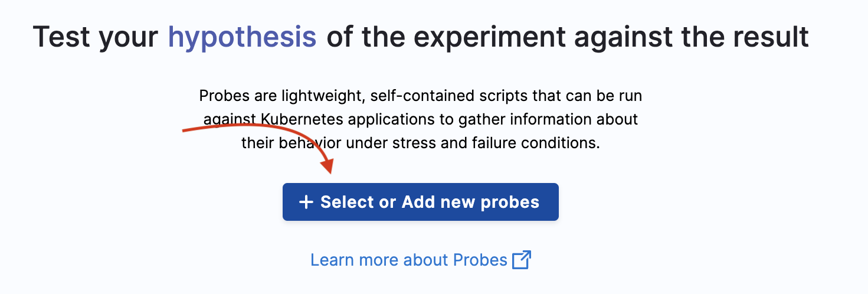Screen dimensions: 868x294
Task: Click the highlighted word hypothesis in the heading
Action: (242, 37)
